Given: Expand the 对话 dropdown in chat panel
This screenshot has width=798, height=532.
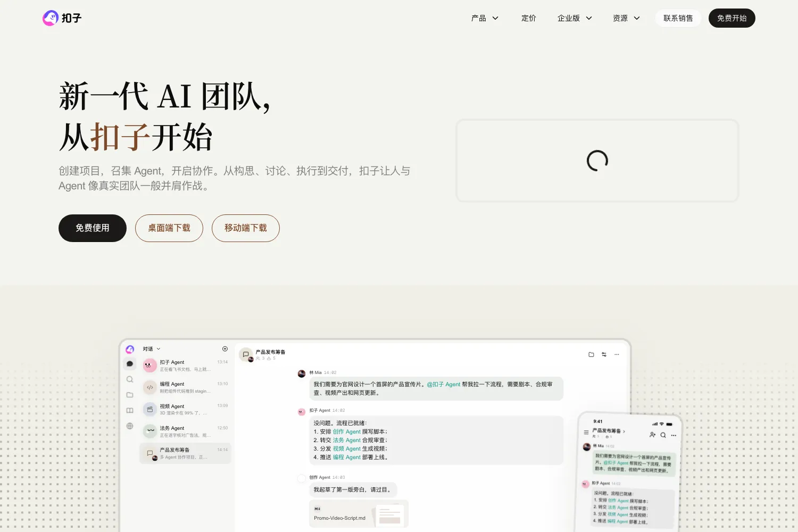Looking at the screenshot, I should (x=152, y=349).
